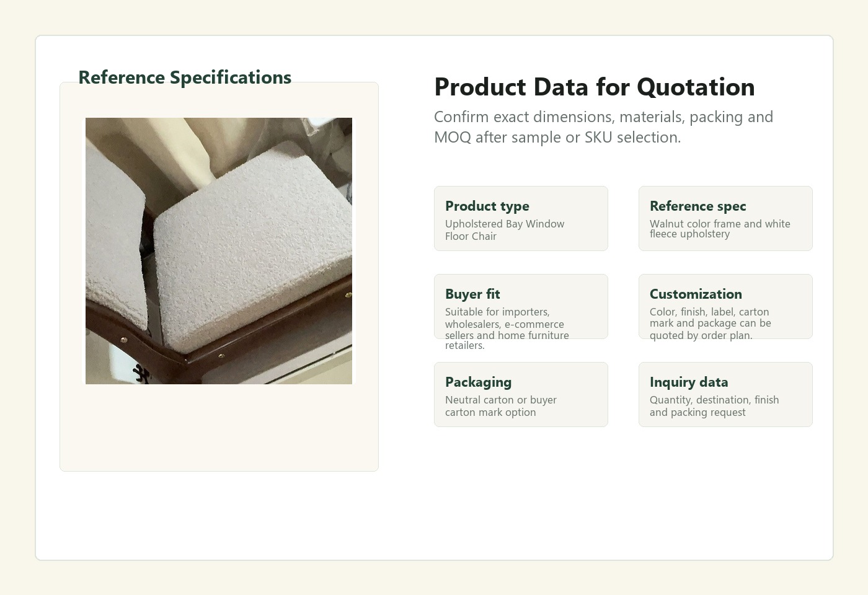Click the Reference Specifications heading
Viewport: 868px width, 595px height.
coord(185,77)
